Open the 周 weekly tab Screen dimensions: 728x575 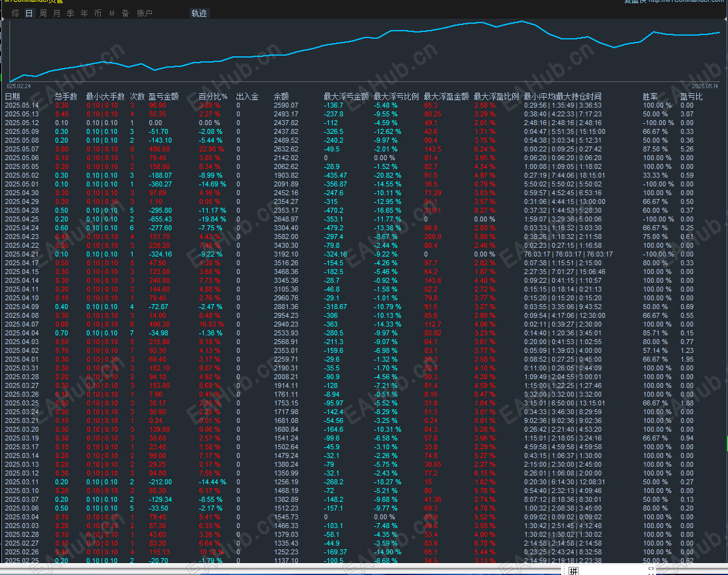pyautogui.click(x=43, y=14)
